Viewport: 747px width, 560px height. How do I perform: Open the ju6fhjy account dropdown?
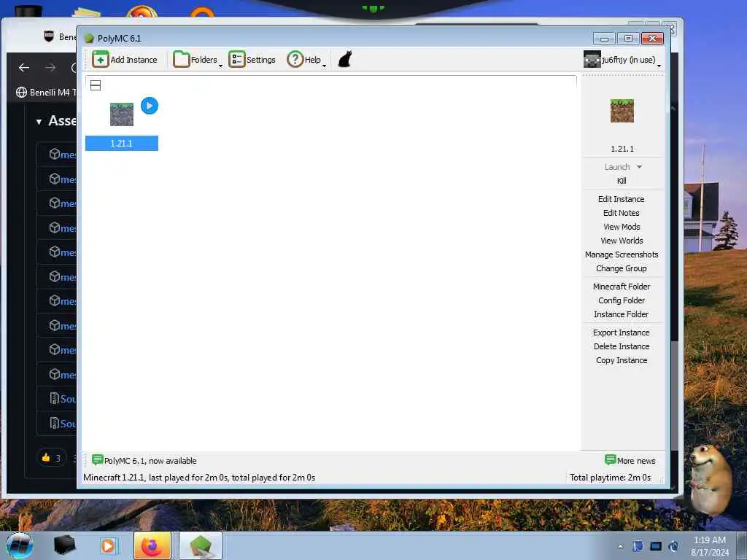click(x=622, y=60)
